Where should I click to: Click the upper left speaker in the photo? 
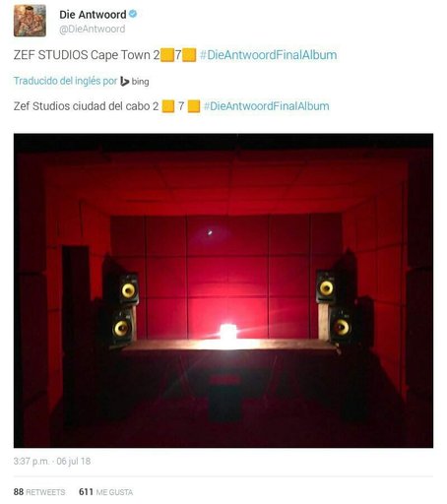(x=126, y=288)
